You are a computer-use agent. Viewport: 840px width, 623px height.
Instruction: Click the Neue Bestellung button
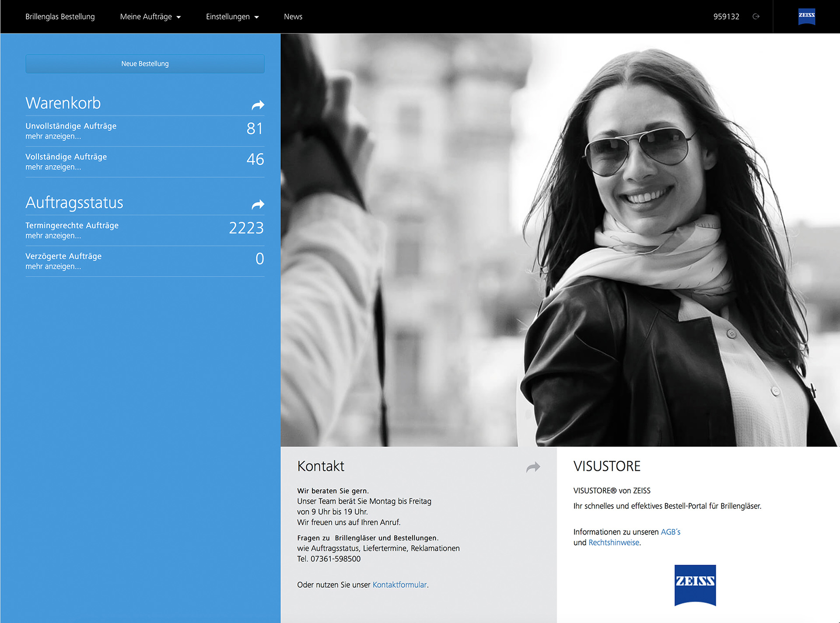coord(145,64)
